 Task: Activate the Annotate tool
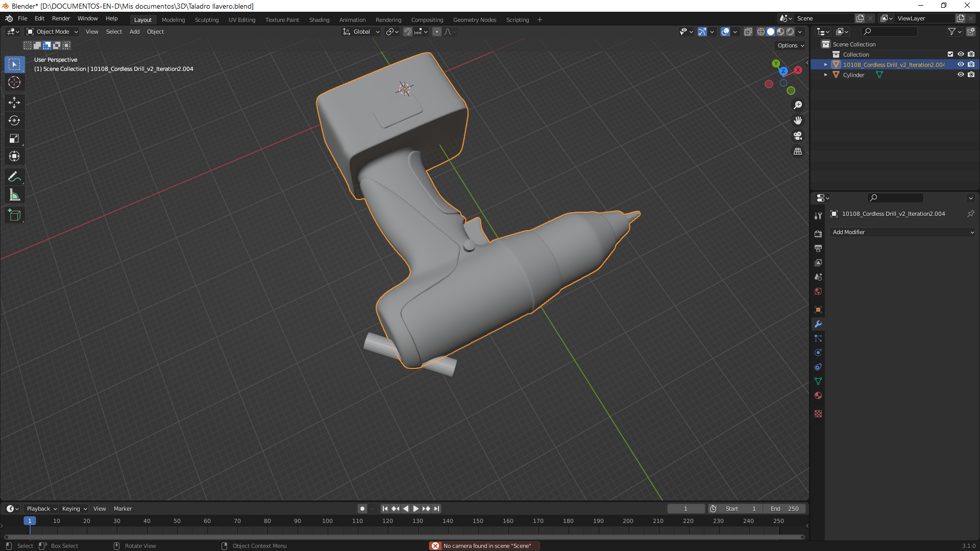(14, 177)
